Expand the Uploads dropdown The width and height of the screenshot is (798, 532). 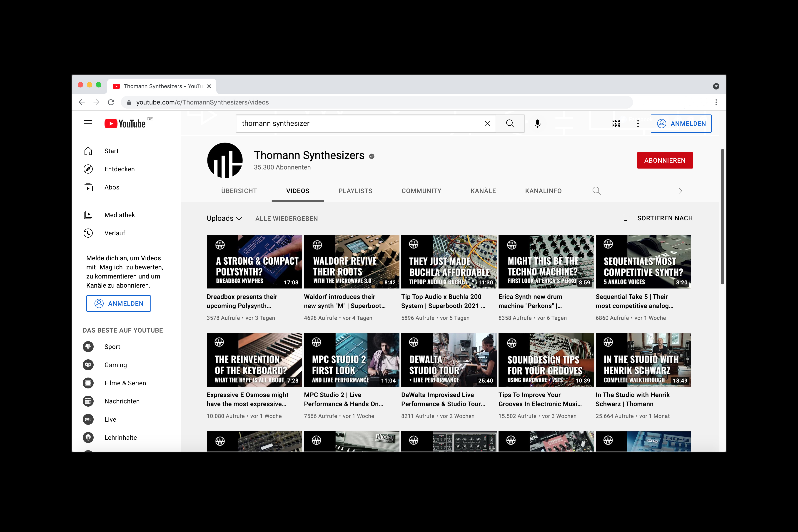[224, 218]
